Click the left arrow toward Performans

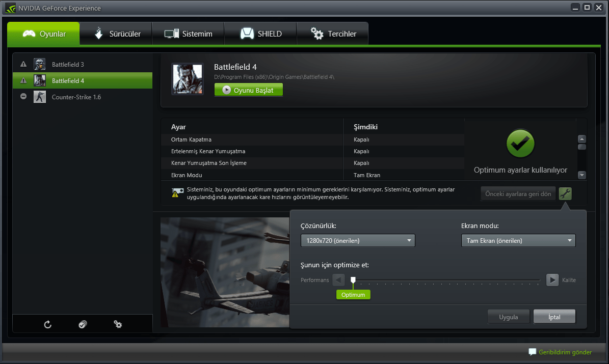click(338, 280)
